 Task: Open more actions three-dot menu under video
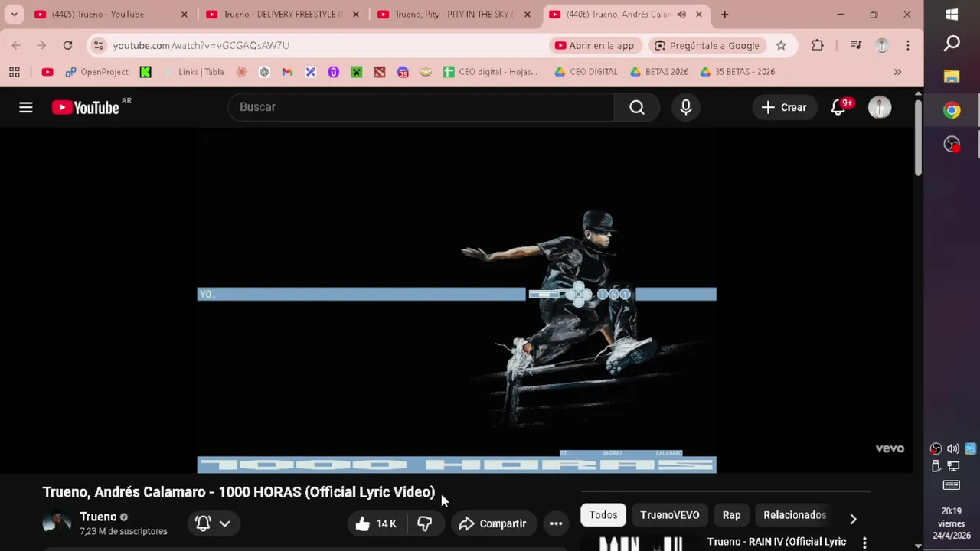(557, 523)
